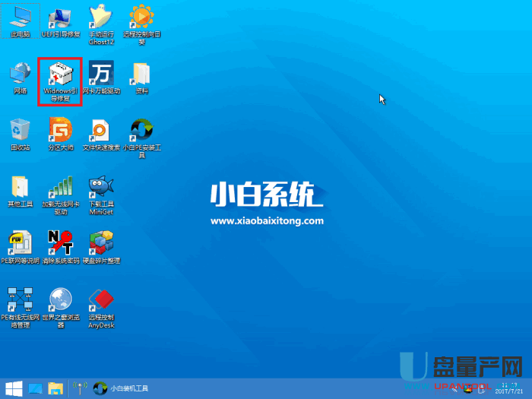Switch to 小白装机工具 taskbar item

coord(122,388)
